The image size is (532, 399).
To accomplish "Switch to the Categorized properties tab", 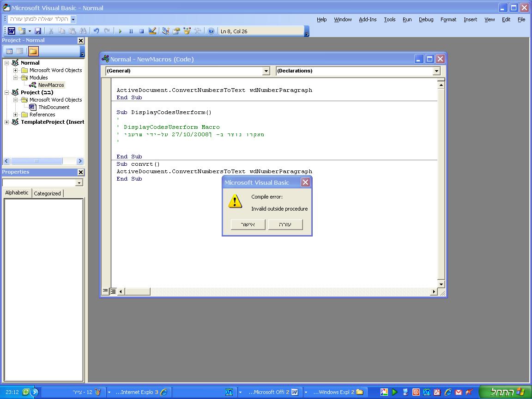I will coord(47,193).
